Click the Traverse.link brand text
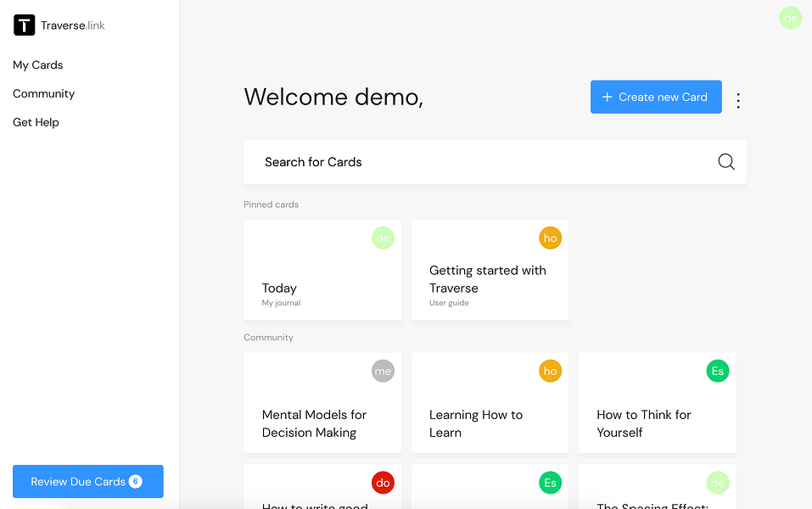 click(72, 25)
